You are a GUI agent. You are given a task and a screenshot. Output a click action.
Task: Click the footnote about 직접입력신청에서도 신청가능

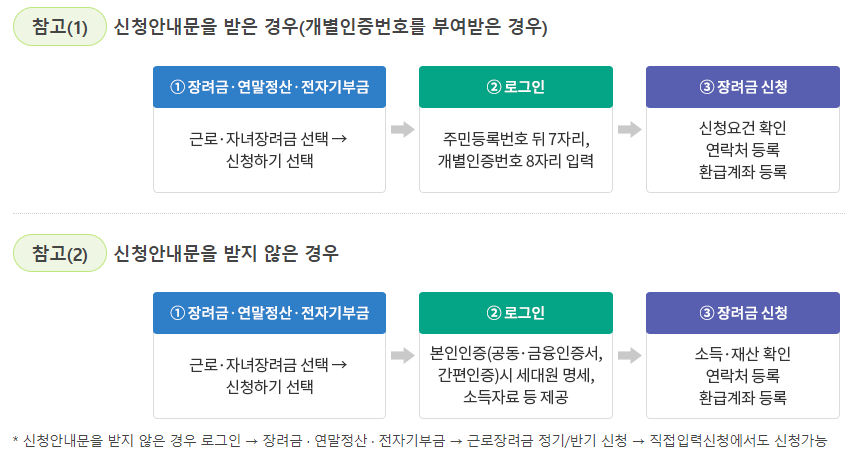[x=420, y=441]
